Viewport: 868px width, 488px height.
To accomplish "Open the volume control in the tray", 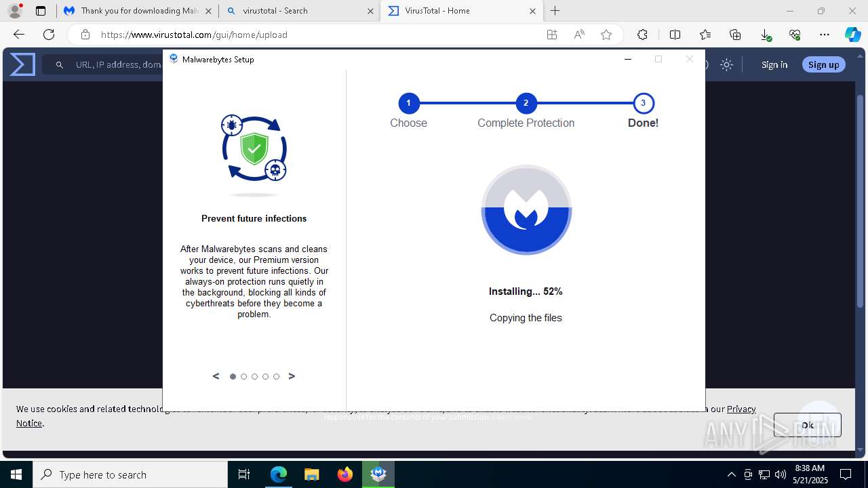I will [780, 474].
